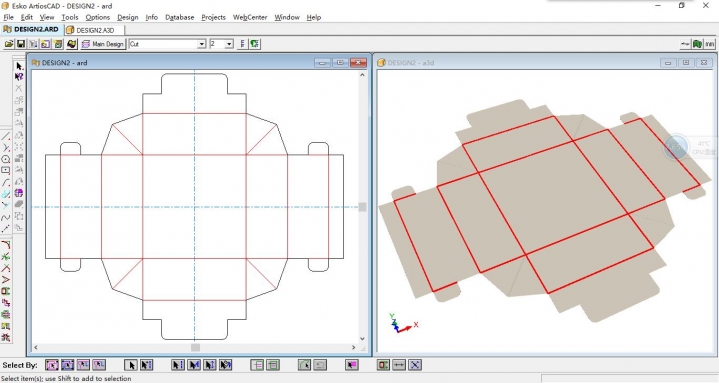Toggle the second Select By mode button

[67, 365]
